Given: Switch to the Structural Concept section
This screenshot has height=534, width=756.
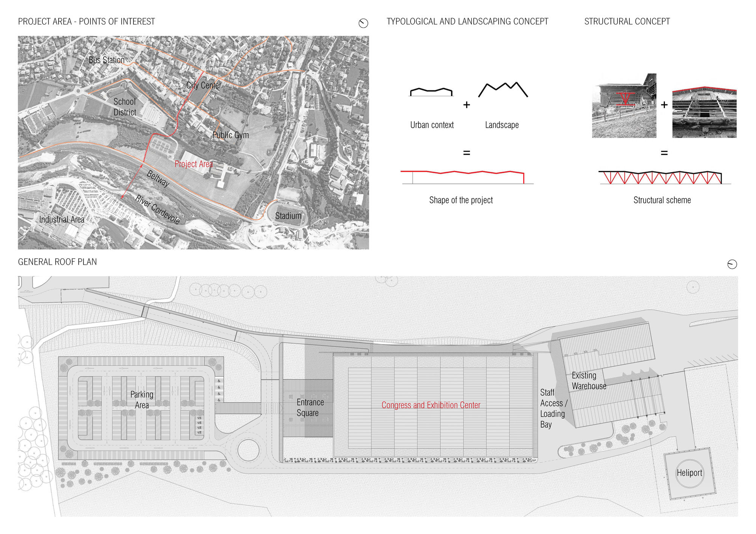Looking at the screenshot, I should pos(626,22).
